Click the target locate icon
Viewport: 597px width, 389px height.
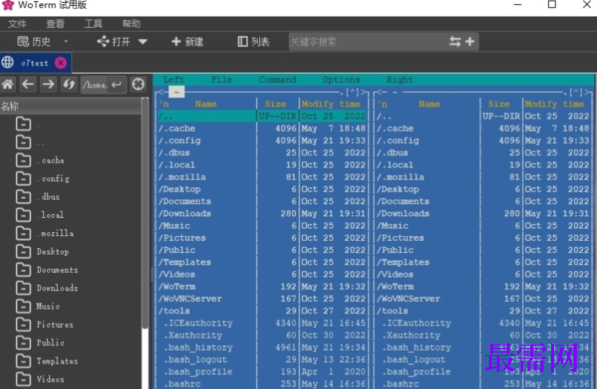click(x=138, y=84)
